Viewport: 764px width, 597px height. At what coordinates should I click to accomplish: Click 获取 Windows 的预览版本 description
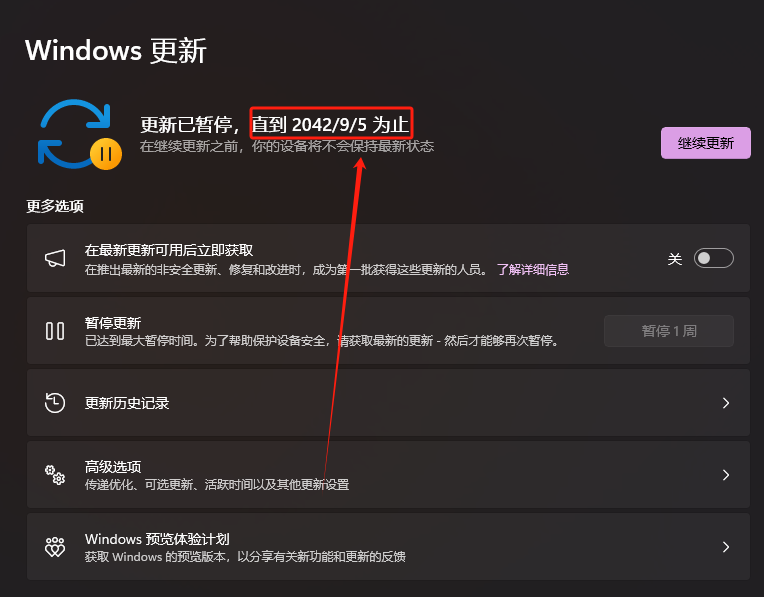click(x=245, y=557)
